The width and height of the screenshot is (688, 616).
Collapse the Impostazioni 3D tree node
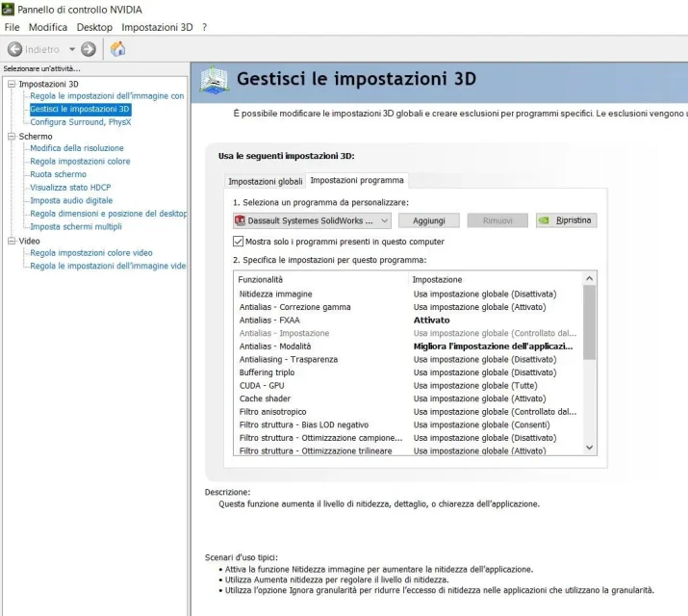(12, 84)
